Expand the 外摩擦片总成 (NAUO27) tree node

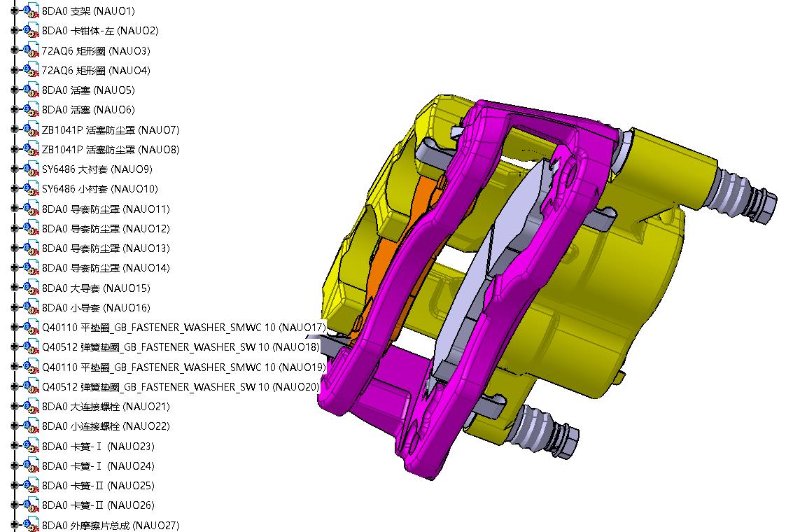click(x=14, y=526)
